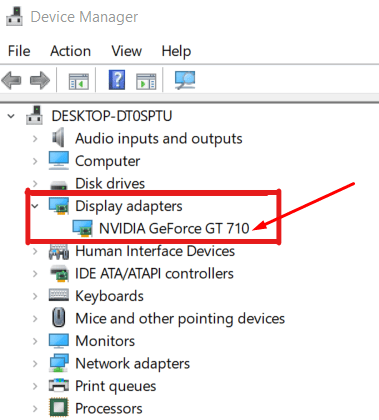Expand the Keyboards chevron
This screenshot has width=379, height=420.
click(x=35, y=296)
